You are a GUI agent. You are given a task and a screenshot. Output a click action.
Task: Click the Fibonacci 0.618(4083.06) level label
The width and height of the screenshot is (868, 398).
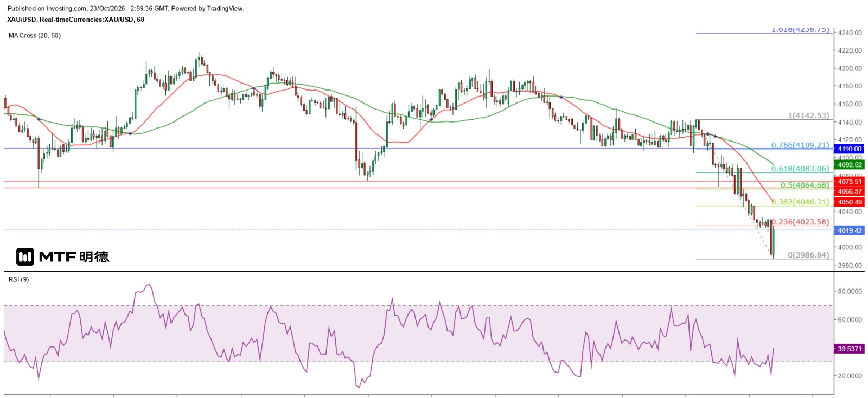pyautogui.click(x=800, y=169)
